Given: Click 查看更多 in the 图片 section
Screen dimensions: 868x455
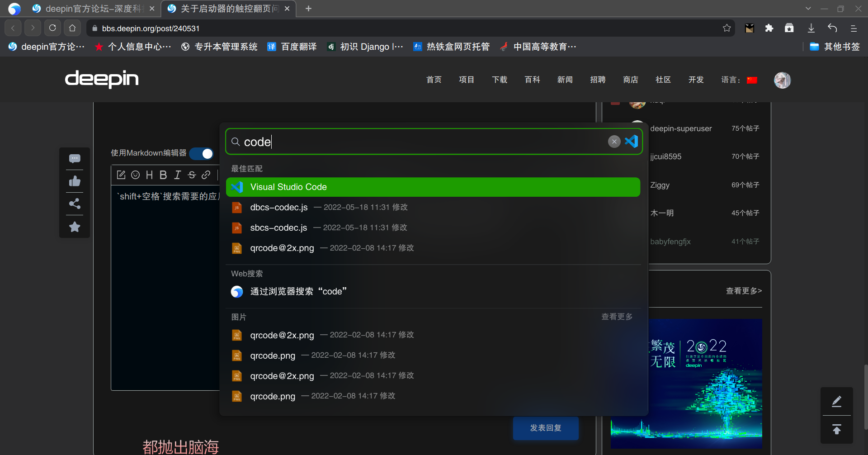Looking at the screenshot, I should (617, 317).
